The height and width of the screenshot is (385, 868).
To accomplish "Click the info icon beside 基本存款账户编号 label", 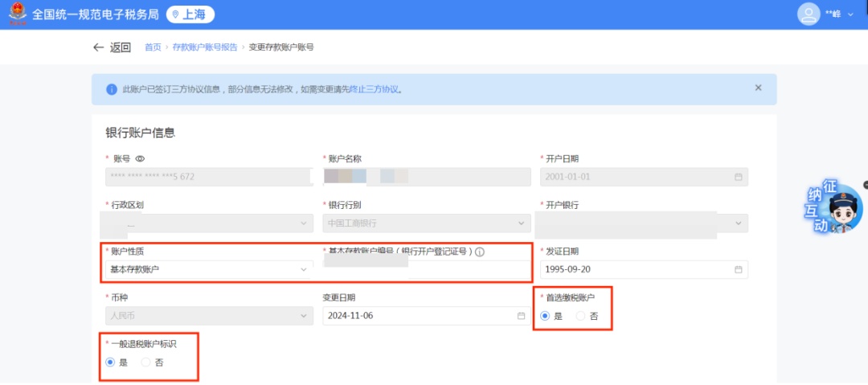I will pos(480,252).
